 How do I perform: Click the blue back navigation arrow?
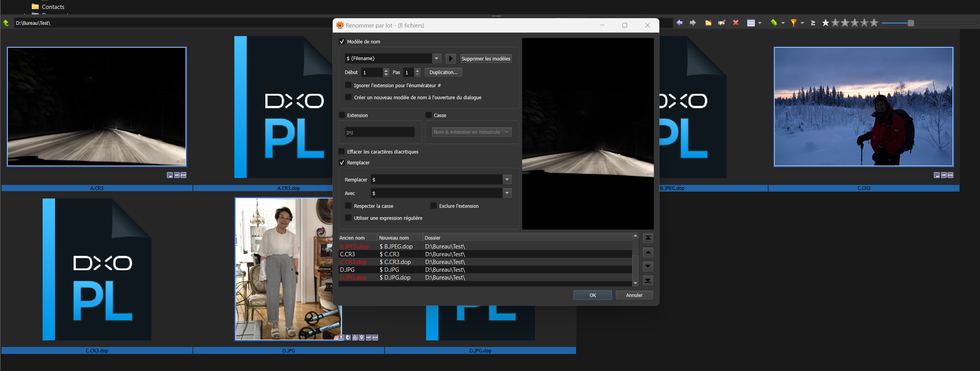click(x=679, y=23)
